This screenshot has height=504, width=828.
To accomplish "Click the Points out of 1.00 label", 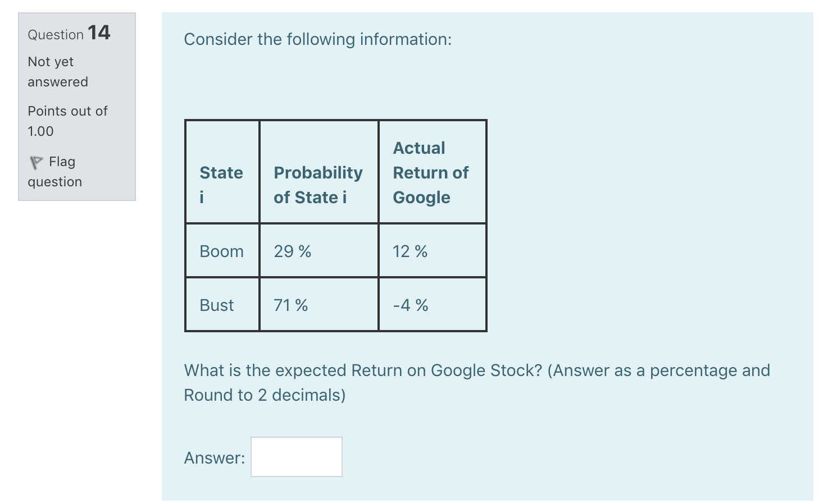I will pos(67,121).
